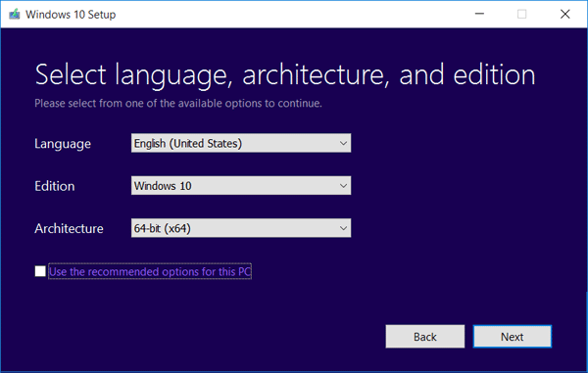Go Back to the previous step
This screenshot has width=588, height=373.
[425, 337]
